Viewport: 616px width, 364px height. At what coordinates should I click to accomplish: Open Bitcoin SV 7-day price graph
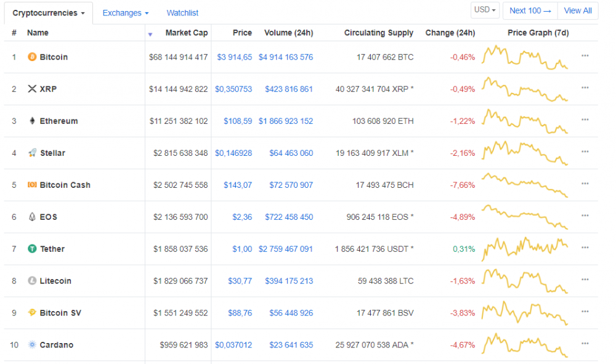click(x=525, y=313)
